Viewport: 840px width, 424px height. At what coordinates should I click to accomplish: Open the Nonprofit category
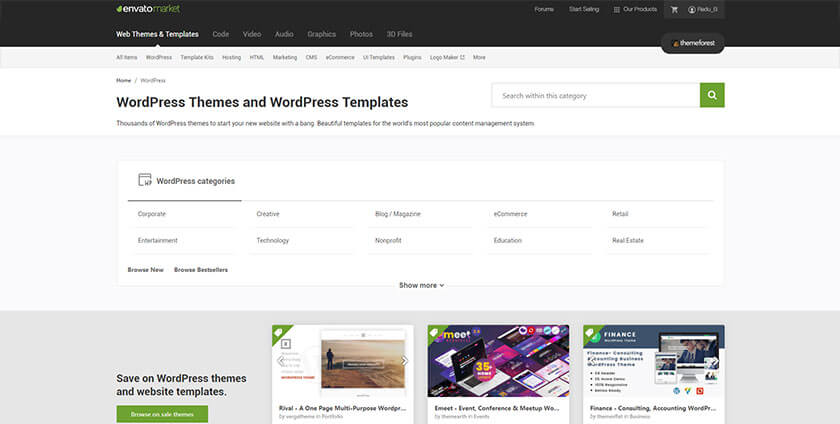coord(388,241)
